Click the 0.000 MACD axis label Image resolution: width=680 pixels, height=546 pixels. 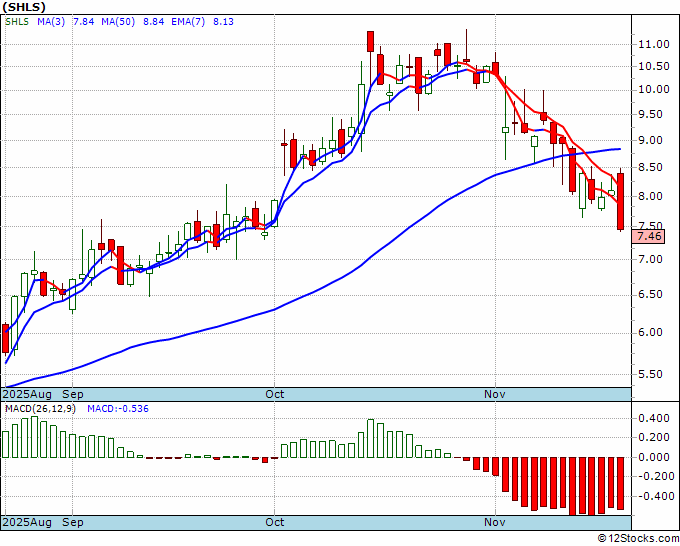pos(654,457)
